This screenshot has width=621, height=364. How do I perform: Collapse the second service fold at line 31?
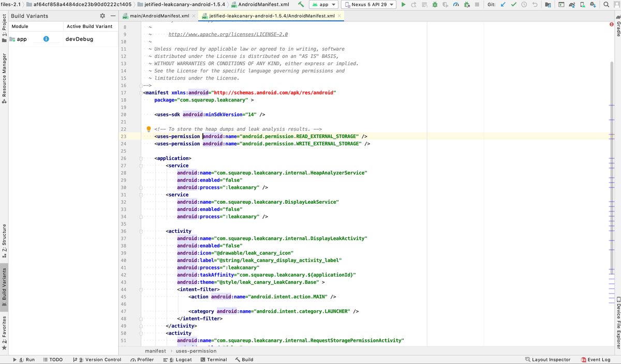140,194
